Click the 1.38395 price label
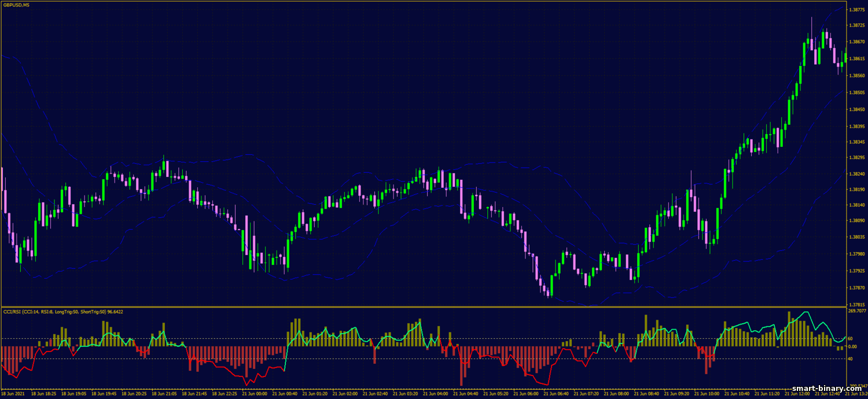868x399 pixels. click(x=856, y=126)
